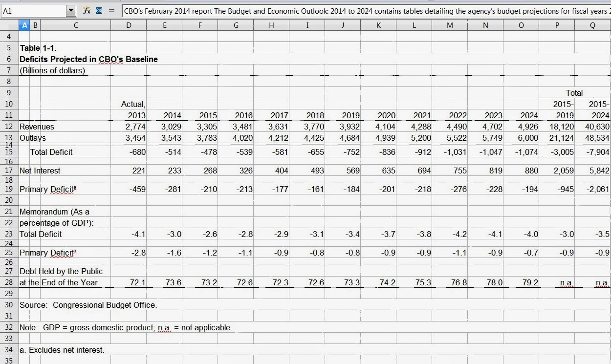Select the 'Note: GDP = gross domestic product' cell

point(126,327)
